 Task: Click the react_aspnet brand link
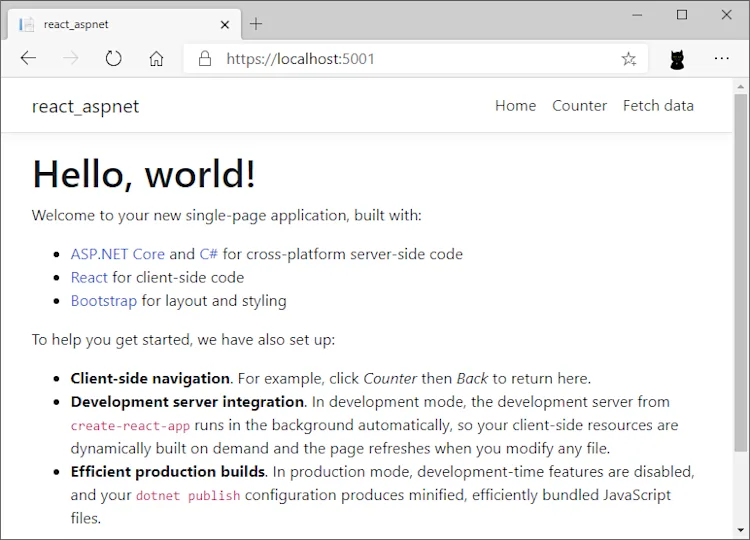[85, 107]
